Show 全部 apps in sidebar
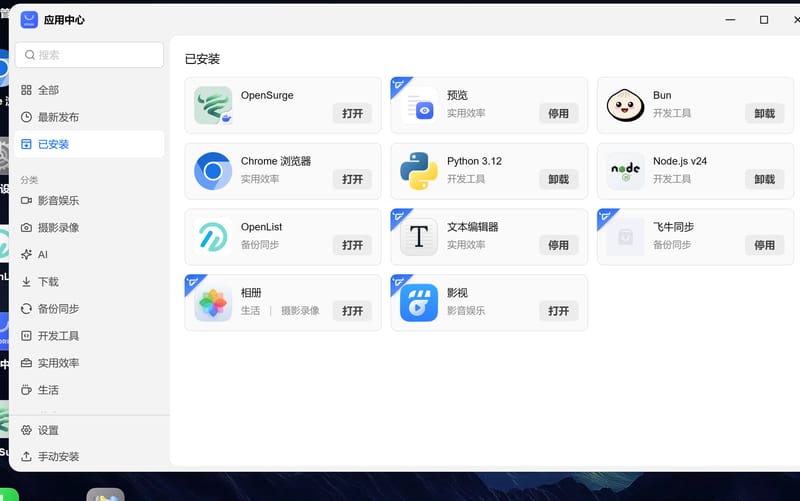This screenshot has width=800, height=501. 89,90
